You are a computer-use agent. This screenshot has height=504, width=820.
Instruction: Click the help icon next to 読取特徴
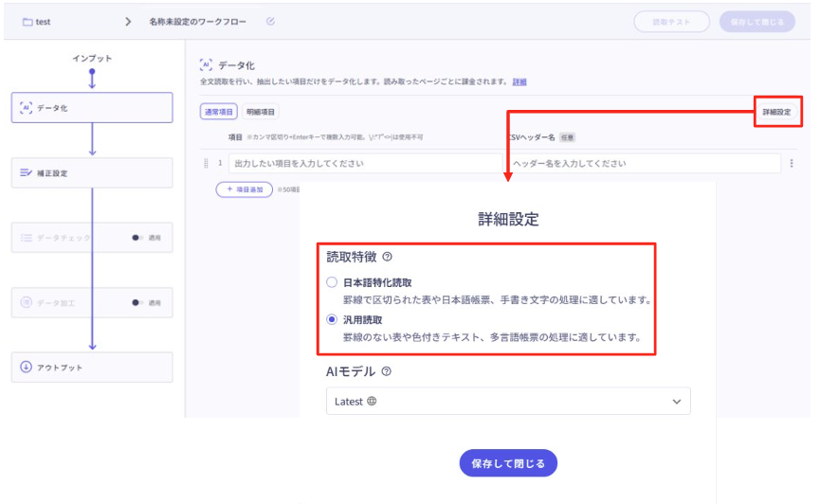387,257
